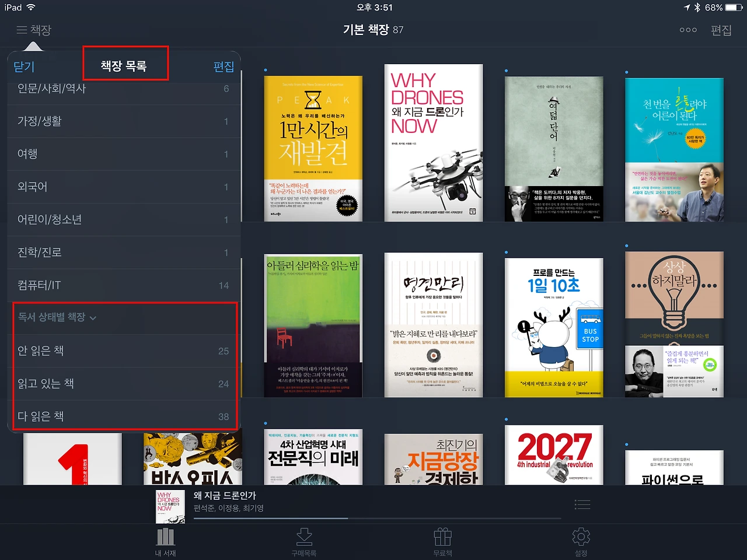Tap the 책장 목록 panel title
This screenshot has width=747, height=560.
tap(124, 66)
